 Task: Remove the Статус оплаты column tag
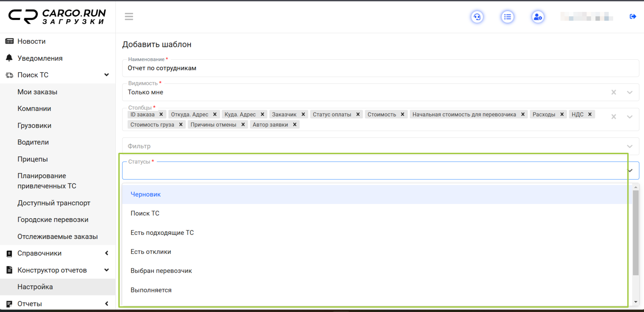point(358,114)
